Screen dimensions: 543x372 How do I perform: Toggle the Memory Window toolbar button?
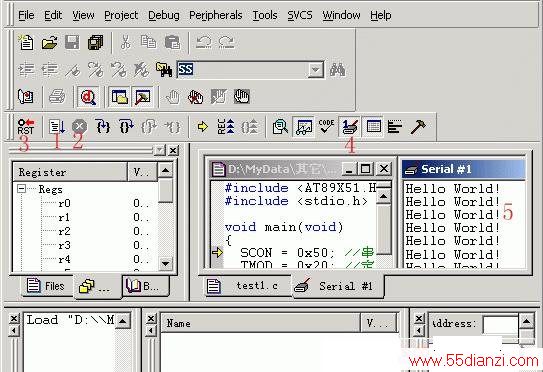coord(373,126)
